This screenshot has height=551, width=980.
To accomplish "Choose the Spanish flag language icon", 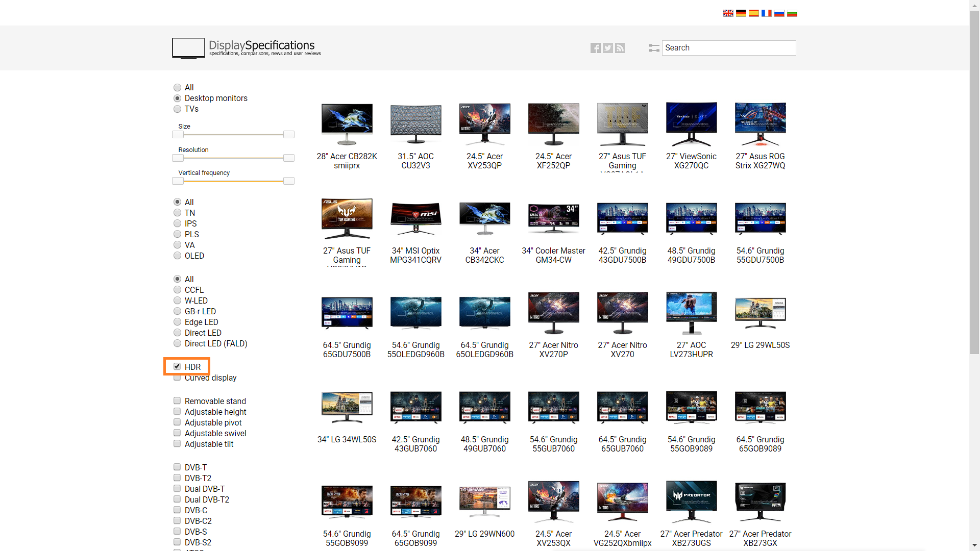I will 753,13.
